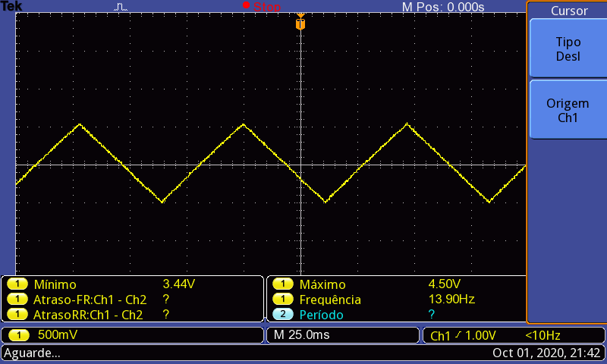The width and height of the screenshot is (607, 364).
Task: Click the Tek logo
Action: coord(11,6)
